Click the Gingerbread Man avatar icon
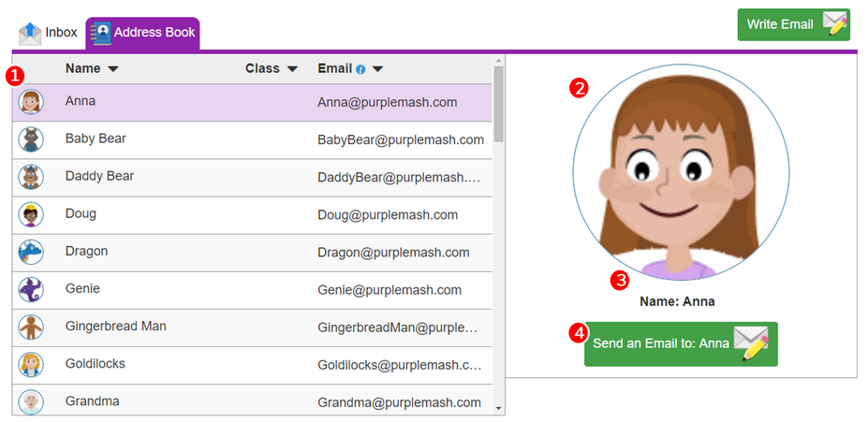This screenshot has height=422, width=868. 31,327
